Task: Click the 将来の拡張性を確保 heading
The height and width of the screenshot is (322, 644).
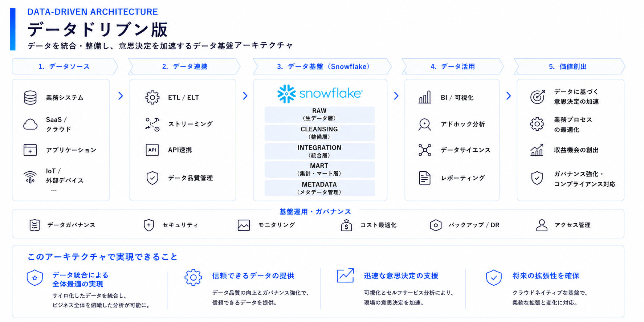Action: click(x=546, y=276)
